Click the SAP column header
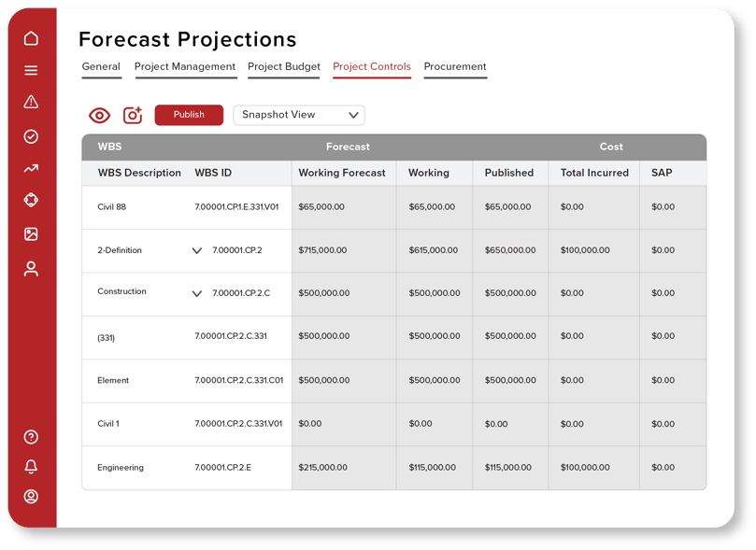This screenshot has width=756, height=550. pos(662,173)
